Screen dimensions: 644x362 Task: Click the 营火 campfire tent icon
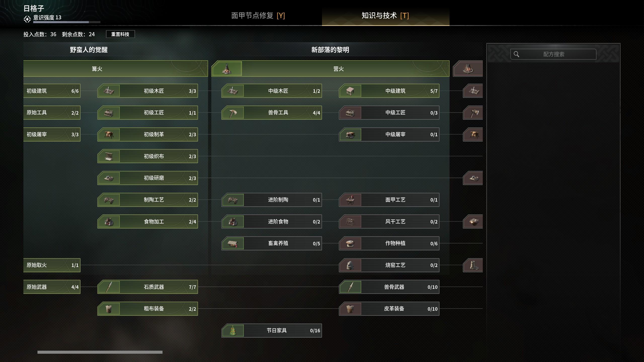click(227, 69)
